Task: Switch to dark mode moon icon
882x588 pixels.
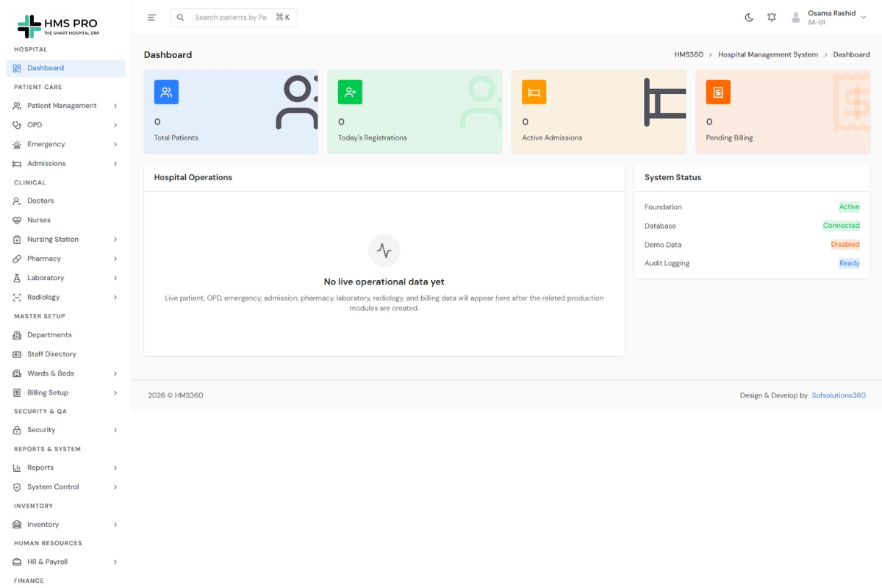Action: point(749,18)
